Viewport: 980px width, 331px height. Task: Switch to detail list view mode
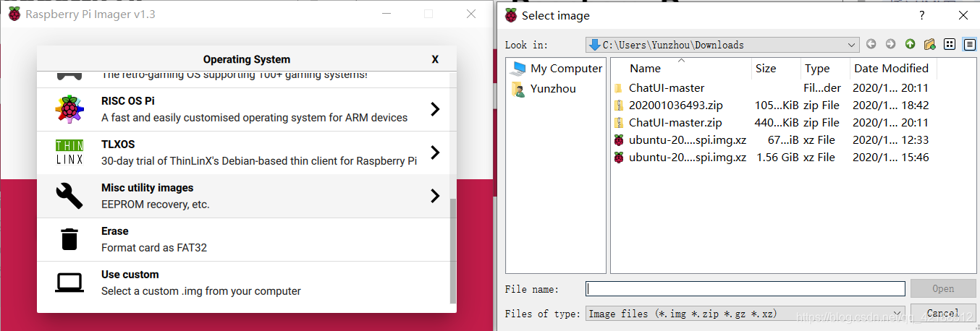pos(970,44)
